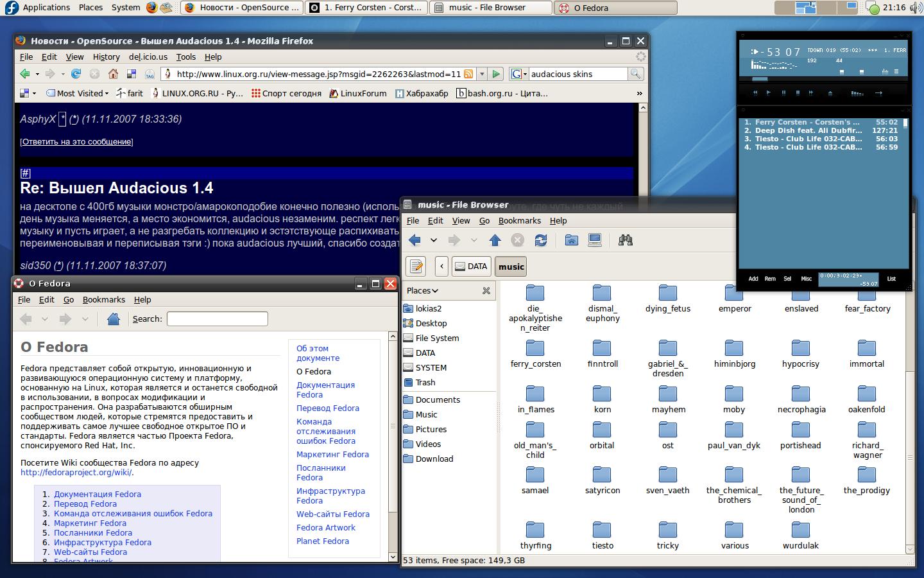Toggle the Audacious equalizer window button

coord(886,71)
